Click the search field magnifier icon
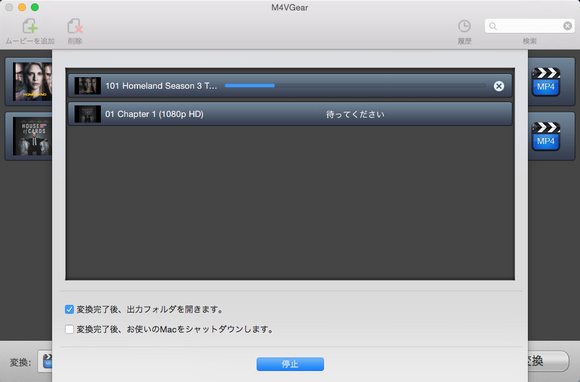This screenshot has height=382, width=580. tap(493, 26)
